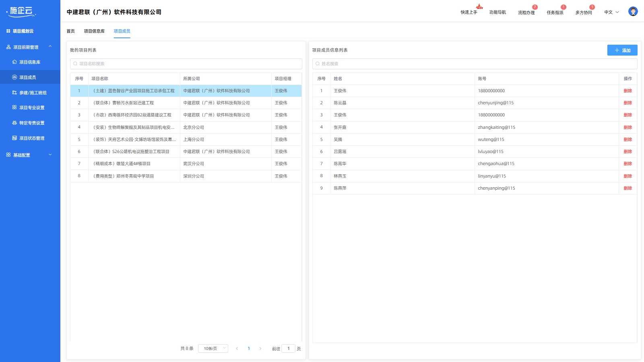Screen dimensions: 644x362
Task: Select project 天府艺术公园-文博坊场馆装饰
Action: (186, 139)
